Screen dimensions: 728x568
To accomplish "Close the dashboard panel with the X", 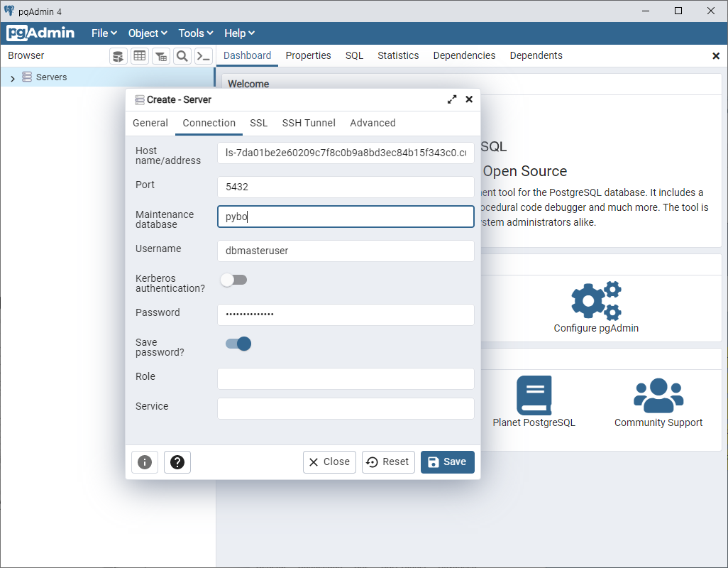I will 716,55.
